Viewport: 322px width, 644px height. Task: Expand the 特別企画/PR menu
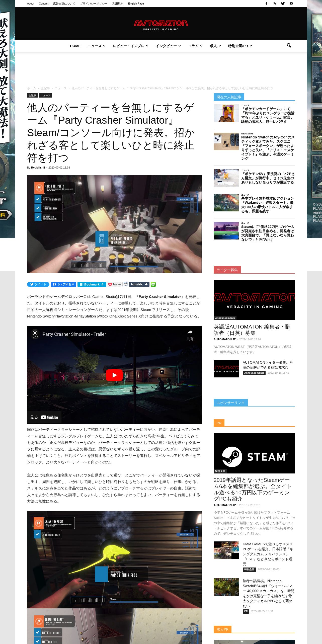click(x=240, y=46)
